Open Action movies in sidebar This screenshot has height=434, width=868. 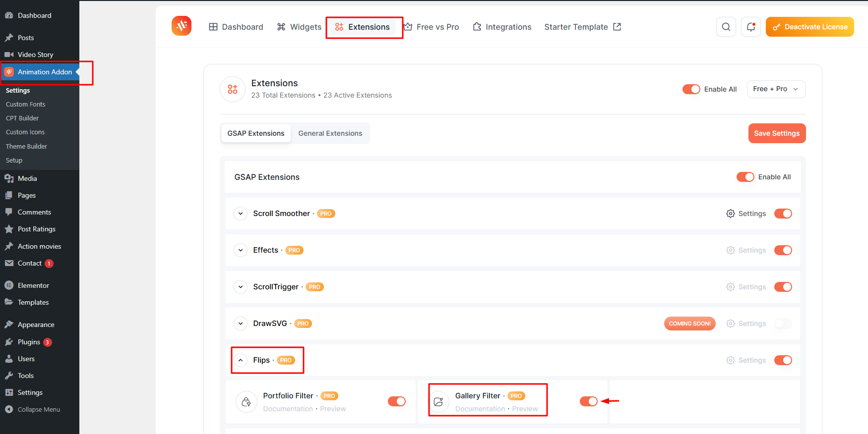39,246
